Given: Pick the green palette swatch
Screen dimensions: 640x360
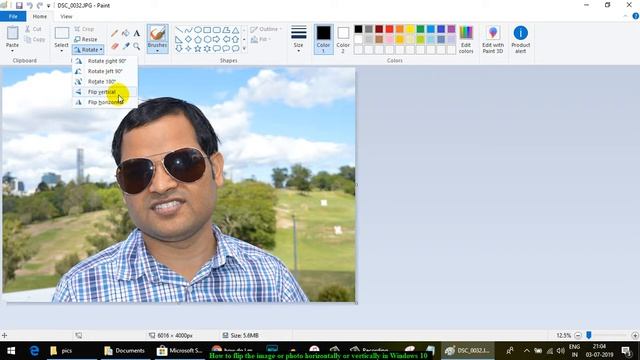Looking at the screenshot, I should click(x=420, y=29).
